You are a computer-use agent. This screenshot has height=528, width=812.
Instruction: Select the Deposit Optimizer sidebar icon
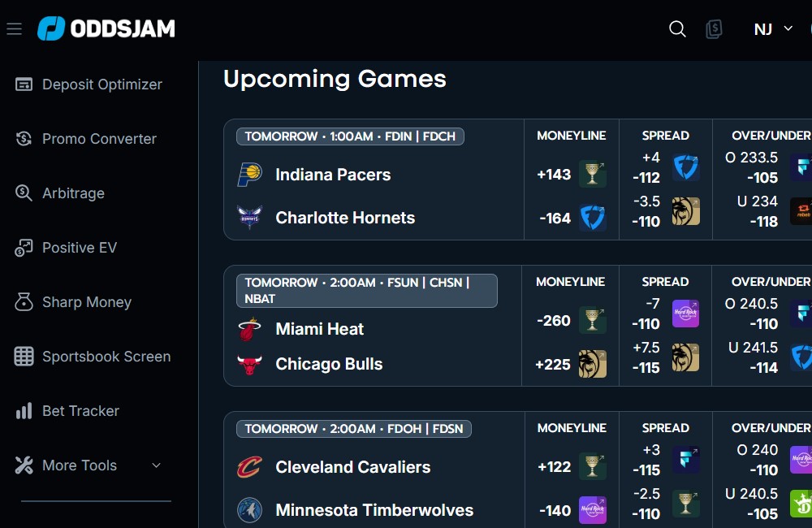(24, 84)
